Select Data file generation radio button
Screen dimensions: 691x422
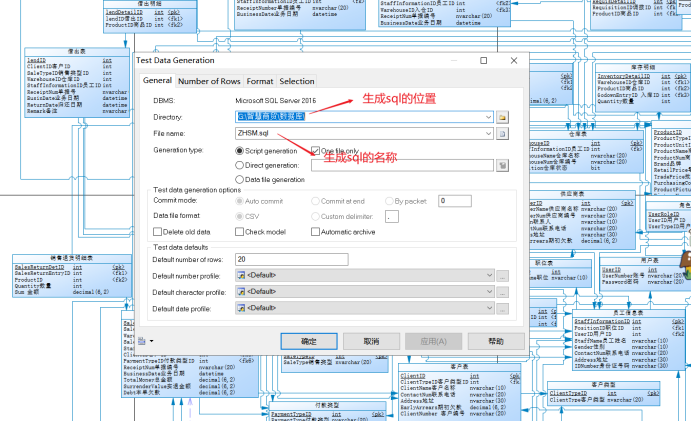coord(239,179)
